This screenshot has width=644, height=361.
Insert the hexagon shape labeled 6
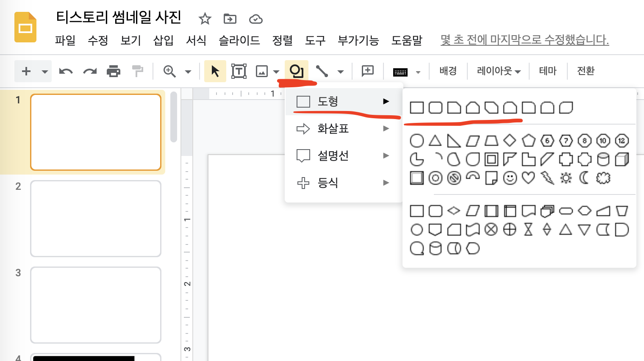coord(547,141)
